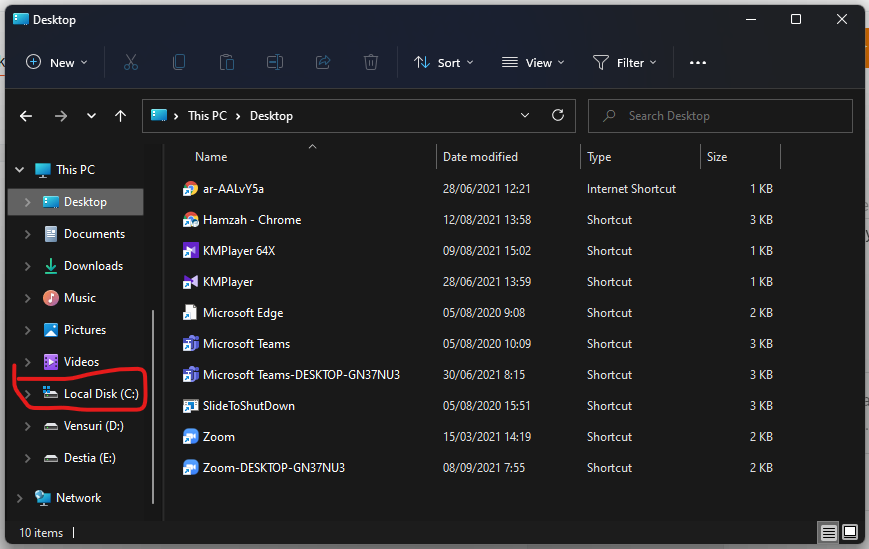869x549 pixels.
Task: Go forward with the right arrow
Action: pyautogui.click(x=61, y=116)
